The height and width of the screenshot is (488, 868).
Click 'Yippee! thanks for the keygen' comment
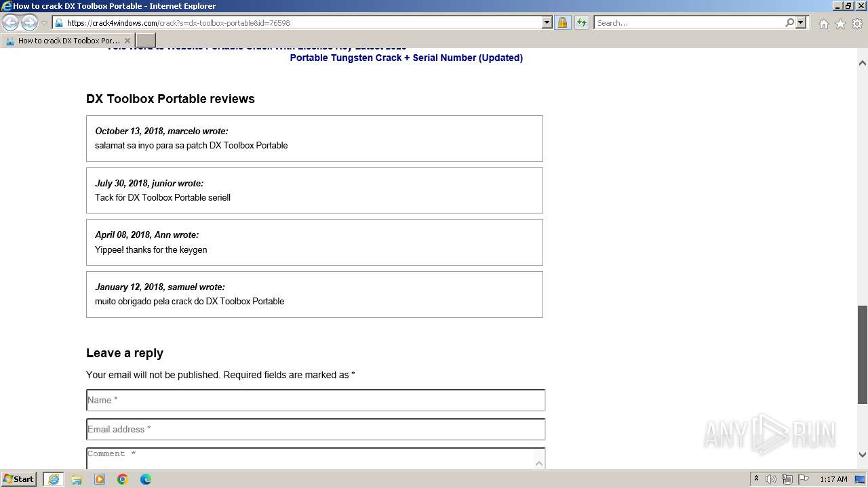151,249
